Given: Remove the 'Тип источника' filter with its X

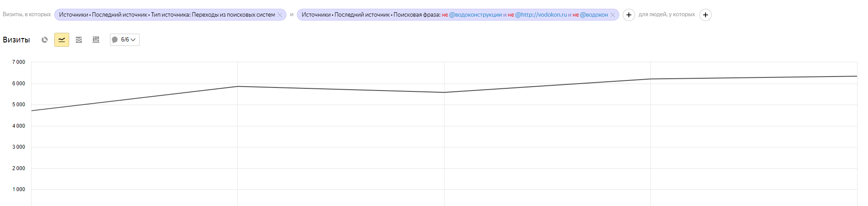Looking at the screenshot, I should click(x=280, y=15).
